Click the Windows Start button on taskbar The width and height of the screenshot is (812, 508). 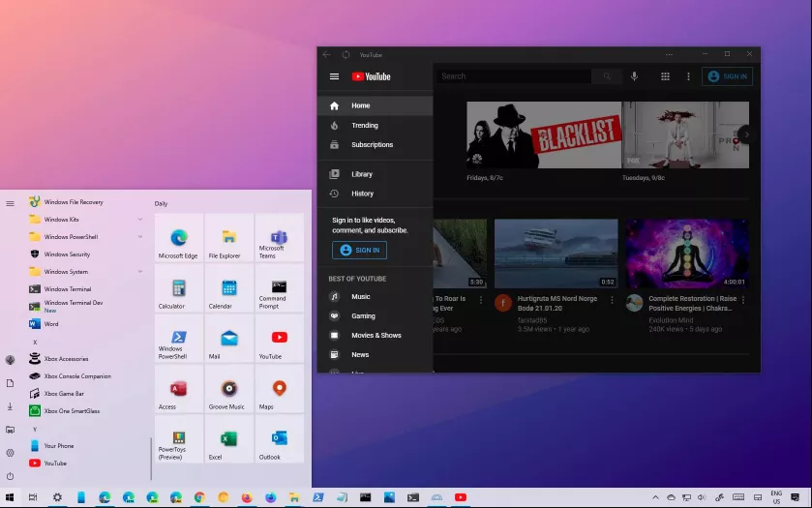10,497
